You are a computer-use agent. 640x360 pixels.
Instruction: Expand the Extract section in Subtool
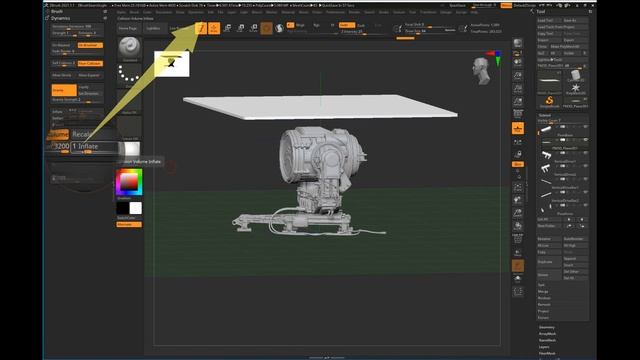[543, 318]
